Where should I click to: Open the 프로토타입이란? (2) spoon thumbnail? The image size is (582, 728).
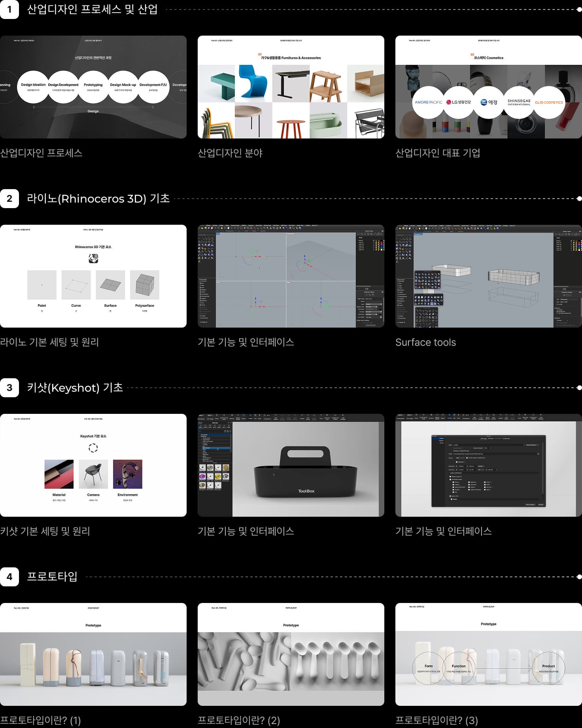point(291,654)
